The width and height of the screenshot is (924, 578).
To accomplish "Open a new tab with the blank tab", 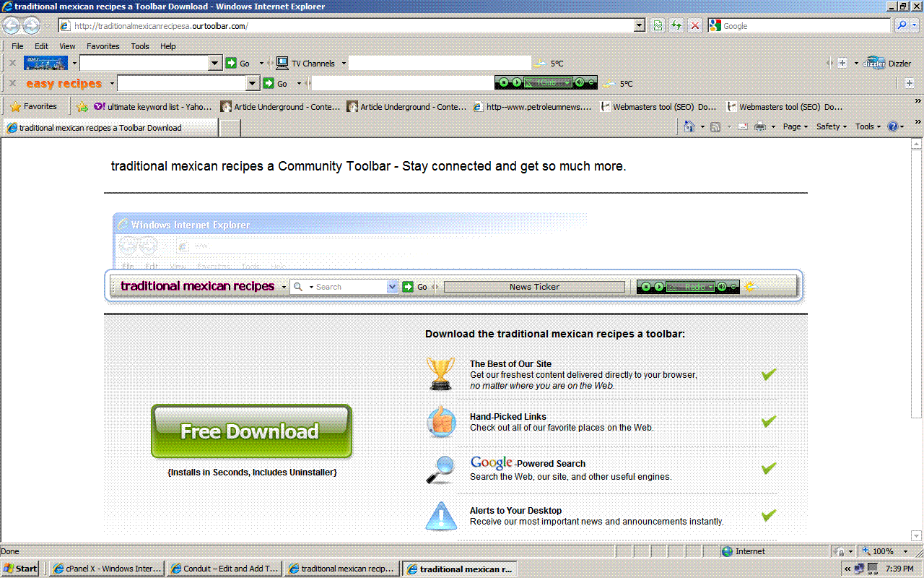I will tap(230, 128).
